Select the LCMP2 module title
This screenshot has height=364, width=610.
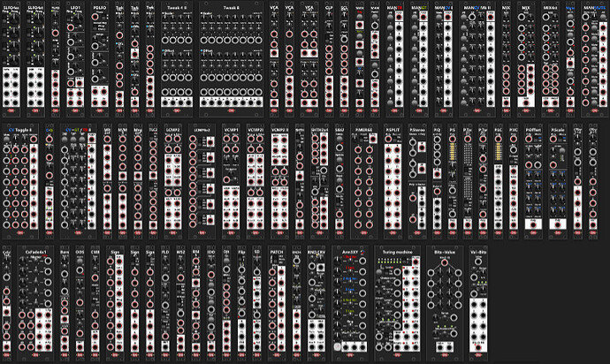172,130
